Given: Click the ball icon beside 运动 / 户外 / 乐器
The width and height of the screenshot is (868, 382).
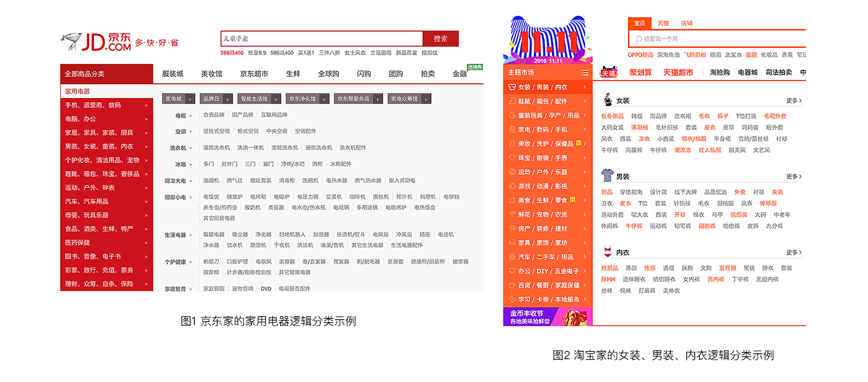Looking at the screenshot, I should 511,172.
